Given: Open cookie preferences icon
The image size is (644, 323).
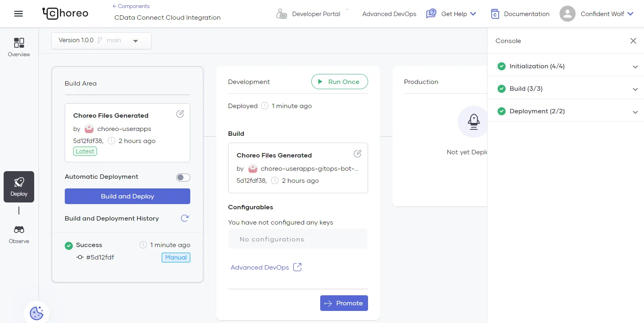Looking at the screenshot, I should (37, 313).
